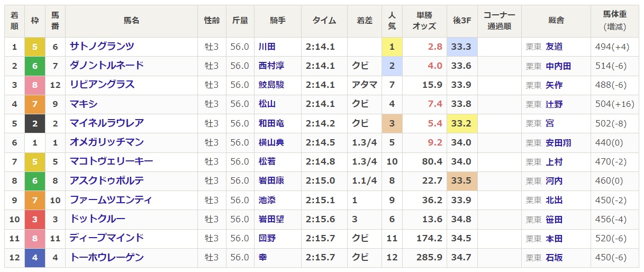
Task: Click trainer name 石坂
Action: (x=554, y=258)
